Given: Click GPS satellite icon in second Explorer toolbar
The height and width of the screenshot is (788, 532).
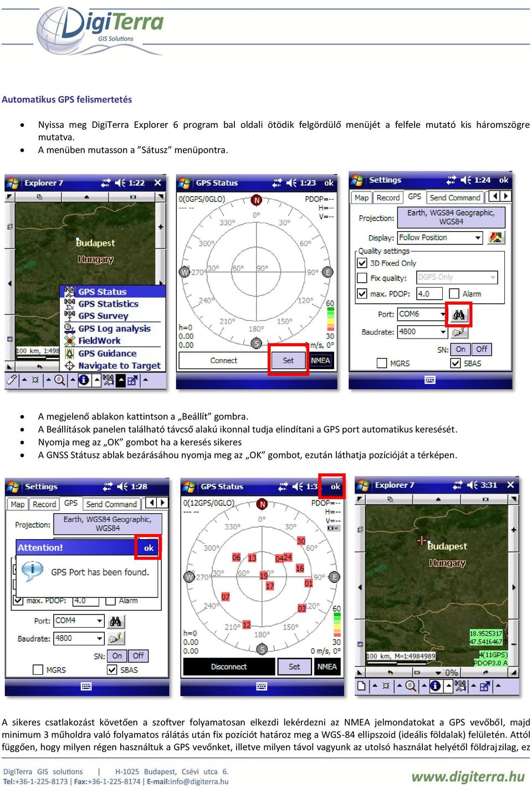Looking at the screenshot, I should coord(460,686).
